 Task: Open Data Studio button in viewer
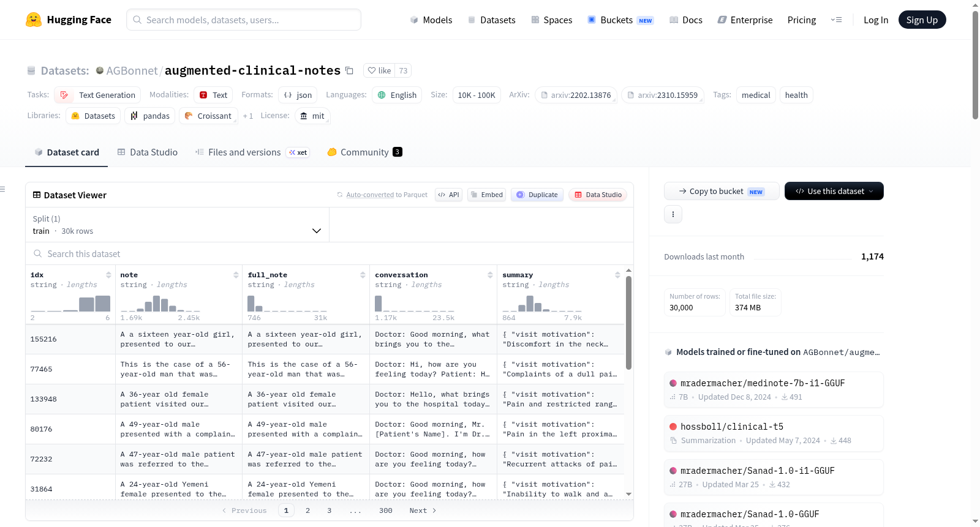[598, 195]
